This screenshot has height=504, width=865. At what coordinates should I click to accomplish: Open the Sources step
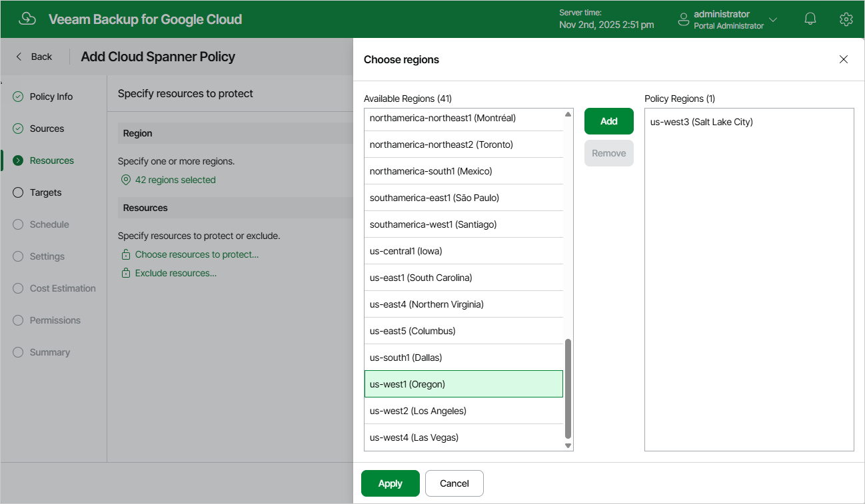[x=47, y=128]
